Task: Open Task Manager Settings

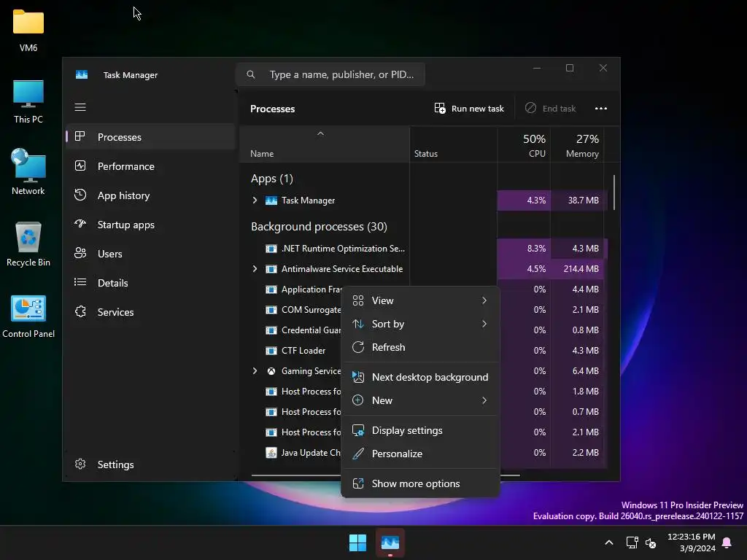Action: point(150,464)
